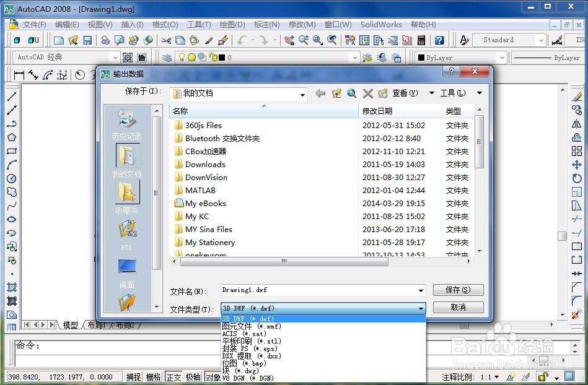
Task: Sort files by 名称 column header
Action: pos(264,111)
